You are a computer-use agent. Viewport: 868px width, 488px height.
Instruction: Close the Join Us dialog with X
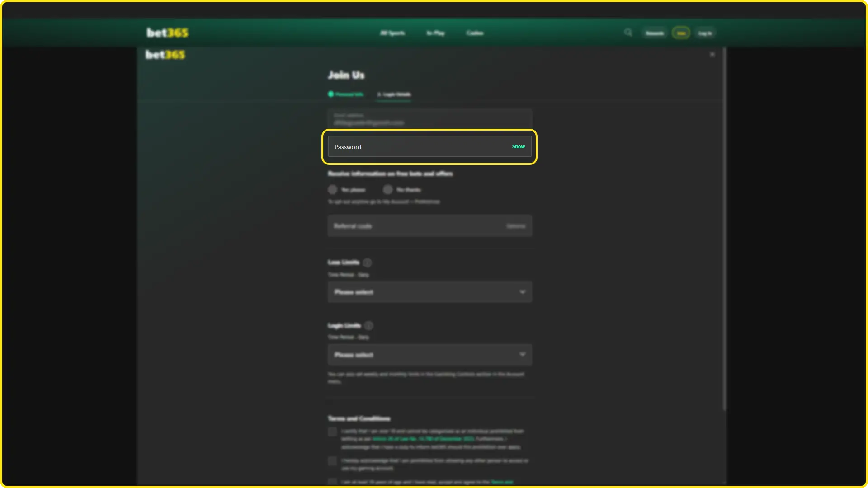coord(712,54)
